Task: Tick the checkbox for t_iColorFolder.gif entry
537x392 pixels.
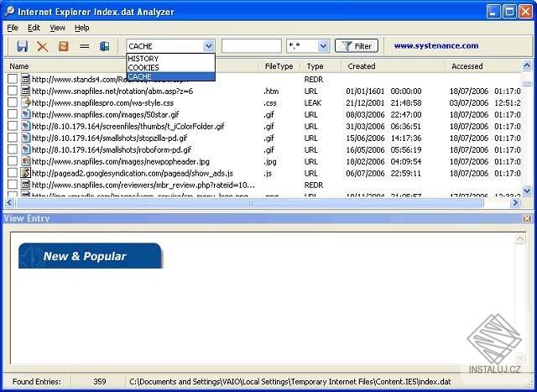Action: click(13, 126)
